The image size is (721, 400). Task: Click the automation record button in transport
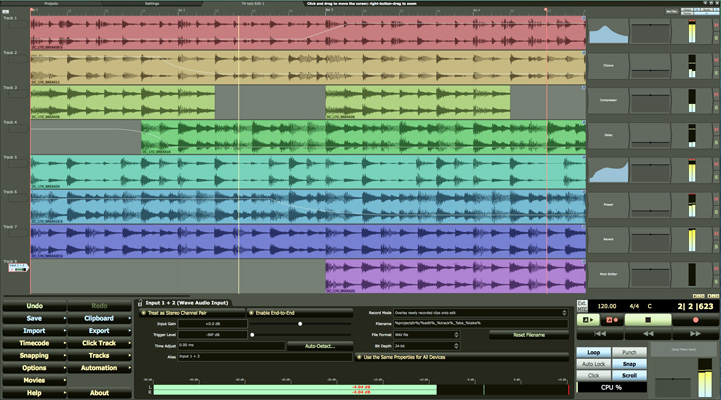pos(612,320)
